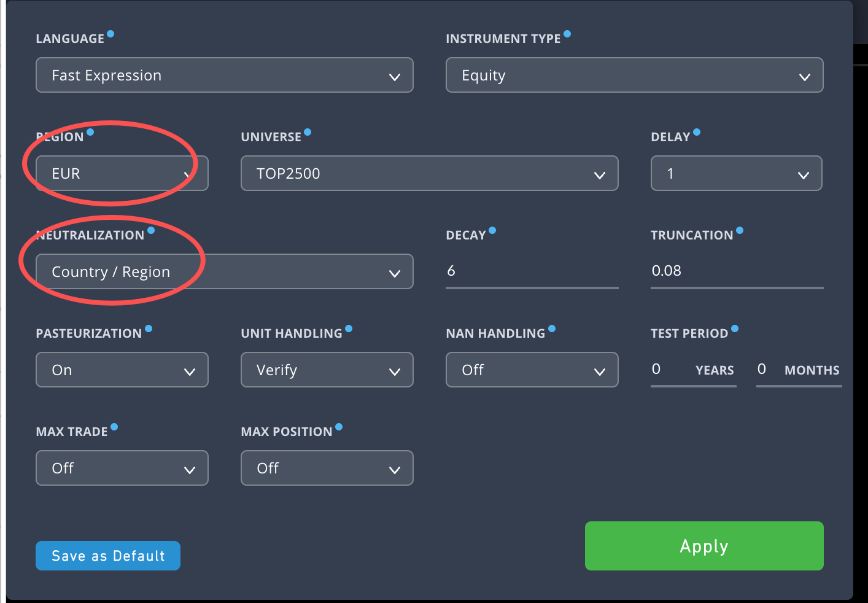Click the info dot next to TRUNCATION

tap(740, 231)
